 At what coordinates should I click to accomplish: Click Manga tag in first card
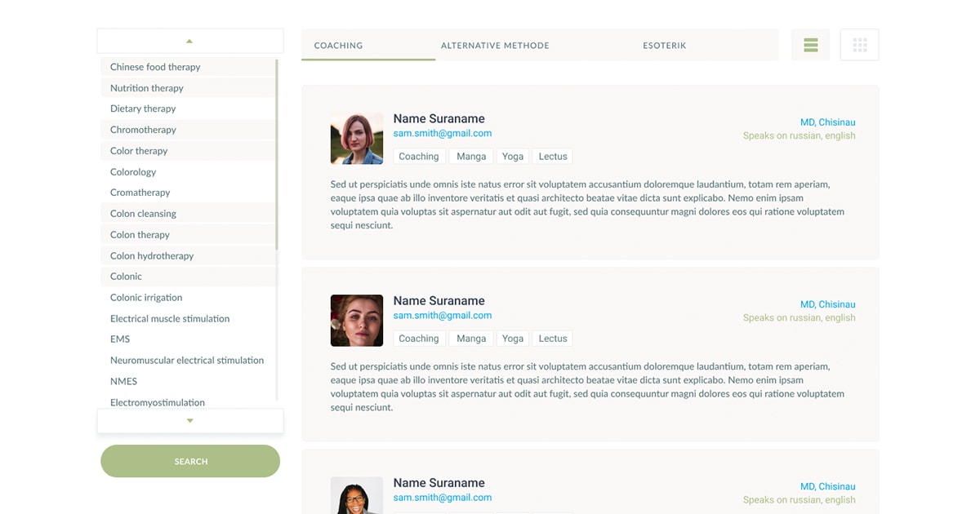point(471,157)
